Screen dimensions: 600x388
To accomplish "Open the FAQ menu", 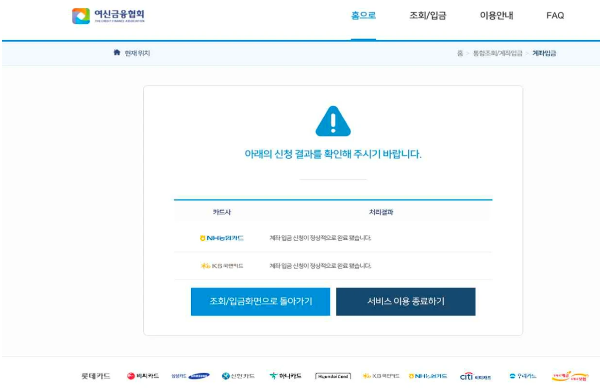I will (x=555, y=15).
